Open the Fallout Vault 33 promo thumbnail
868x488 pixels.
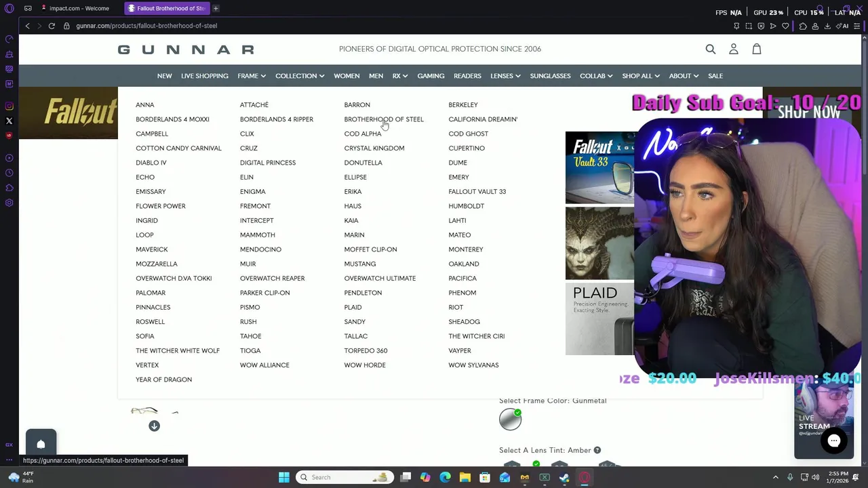599,168
